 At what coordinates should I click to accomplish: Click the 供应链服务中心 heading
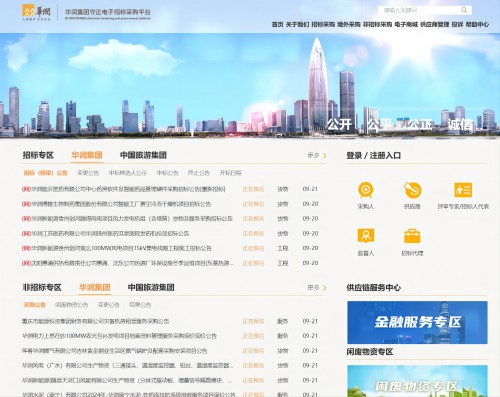click(373, 287)
